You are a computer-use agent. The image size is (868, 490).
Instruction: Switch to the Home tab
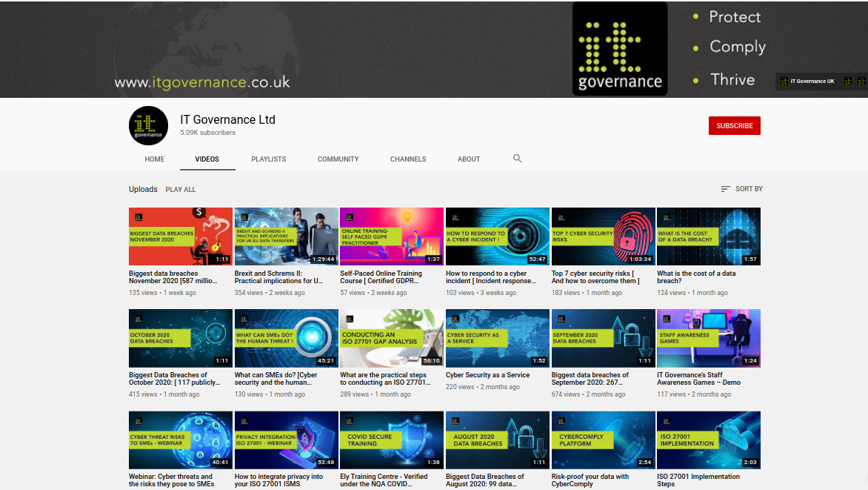[155, 159]
